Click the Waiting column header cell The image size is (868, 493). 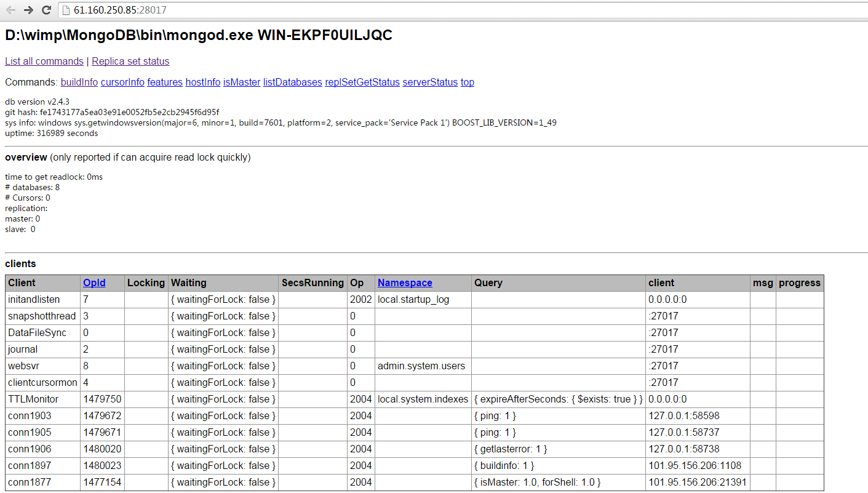click(x=223, y=283)
